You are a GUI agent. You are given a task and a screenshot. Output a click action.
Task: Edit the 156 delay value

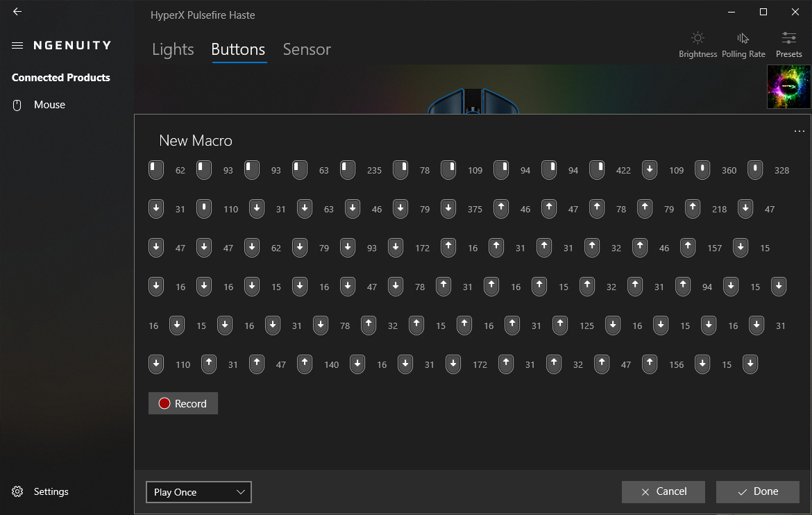(x=677, y=365)
